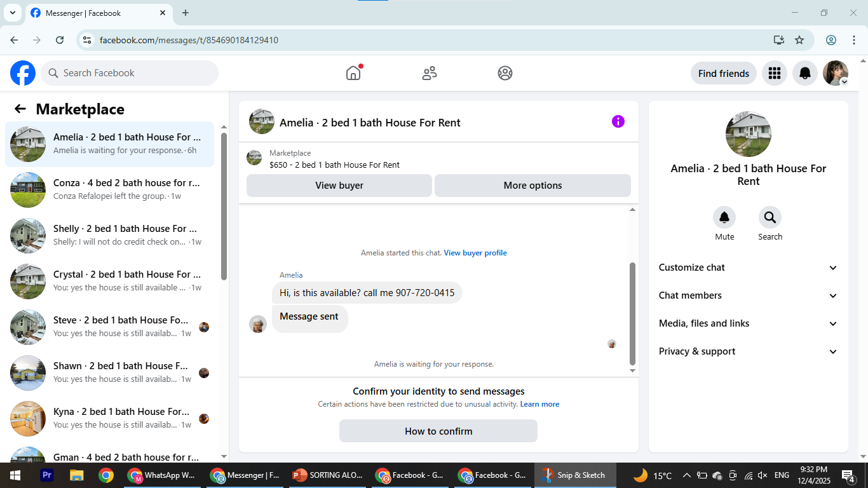Click the conversation list scrollbar
868x488 pixels.
224,207
